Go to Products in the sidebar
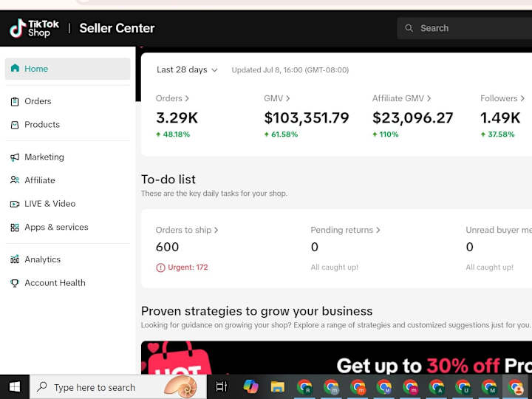 [42, 125]
